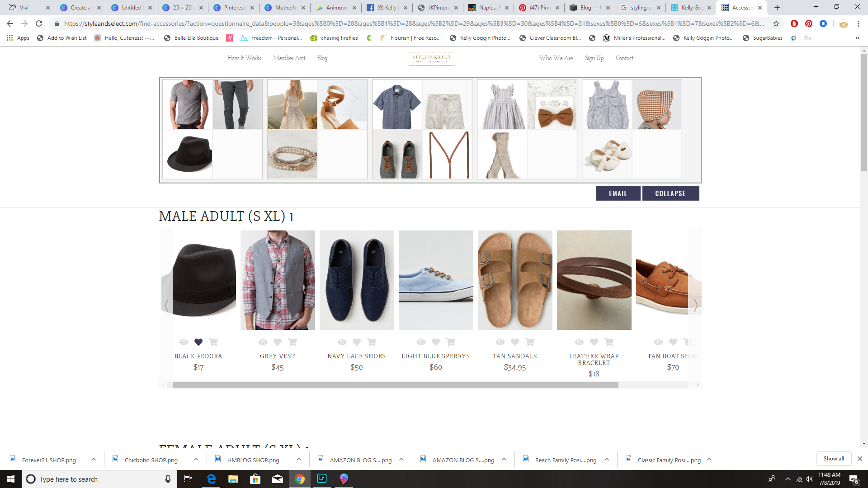
Task: Click eye icon under Leather Wrap Bracelet
Action: coord(579,342)
